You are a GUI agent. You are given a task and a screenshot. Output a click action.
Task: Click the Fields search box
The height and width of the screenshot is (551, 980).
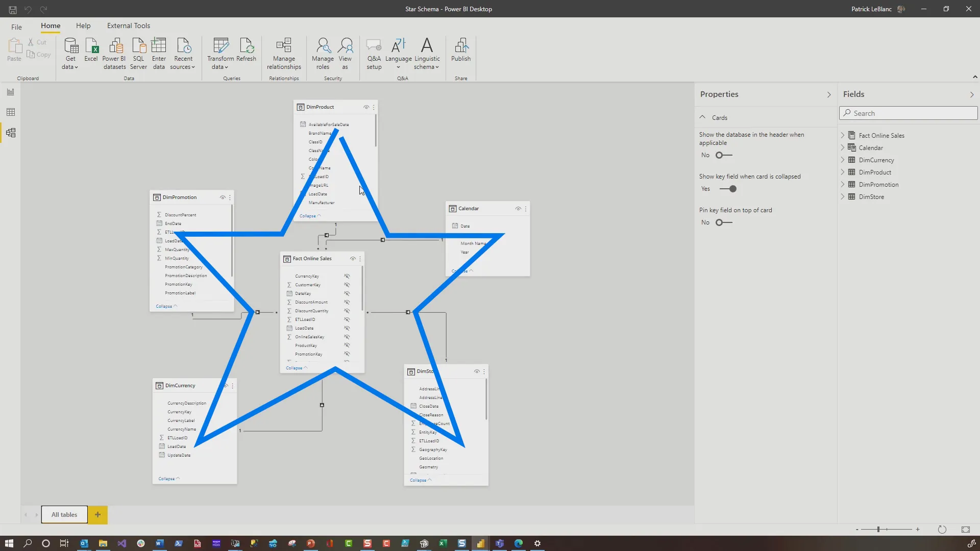909,113
